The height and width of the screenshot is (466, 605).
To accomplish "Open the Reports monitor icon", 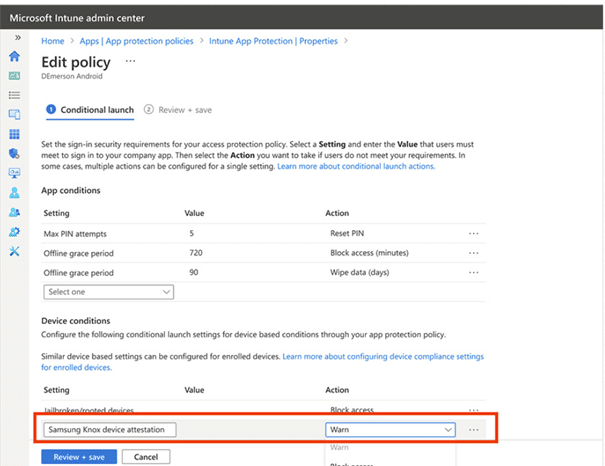I will 14,173.
